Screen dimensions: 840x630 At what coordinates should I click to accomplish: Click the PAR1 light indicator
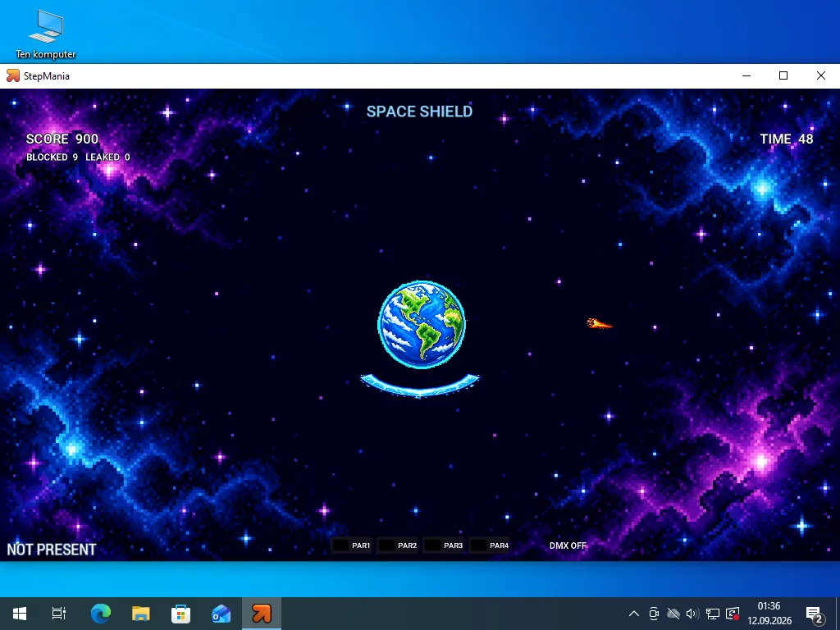[x=351, y=546]
